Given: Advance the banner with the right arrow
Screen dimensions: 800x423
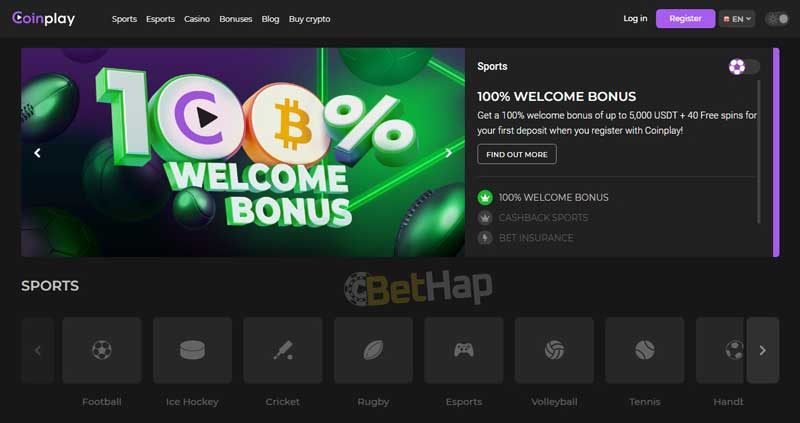Looking at the screenshot, I should [x=448, y=153].
